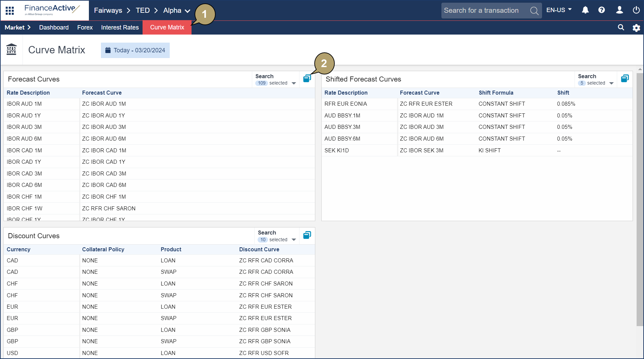Click ZC RFR EUR ESTER in Shifted Forecast Curves
This screenshot has height=359, width=644.
click(x=426, y=104)
